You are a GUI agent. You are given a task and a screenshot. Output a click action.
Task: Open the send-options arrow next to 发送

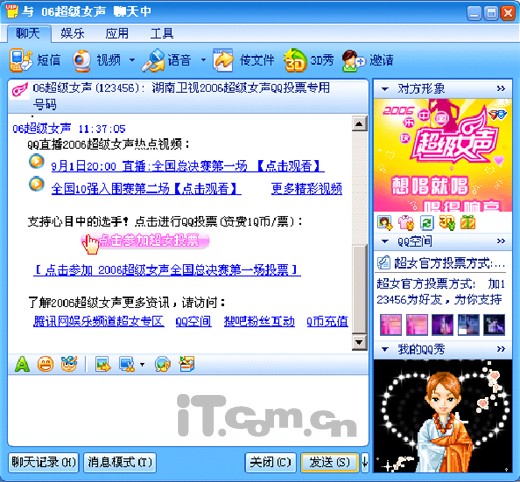(365, 462)
